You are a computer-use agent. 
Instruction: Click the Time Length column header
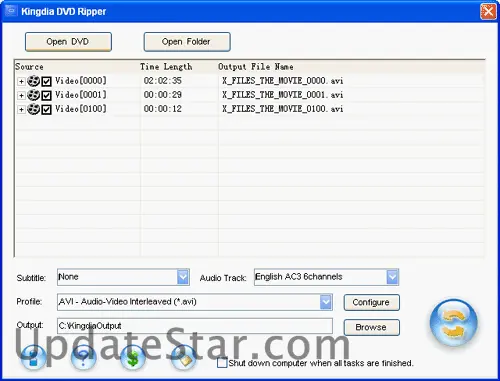[x=166, y=67]
